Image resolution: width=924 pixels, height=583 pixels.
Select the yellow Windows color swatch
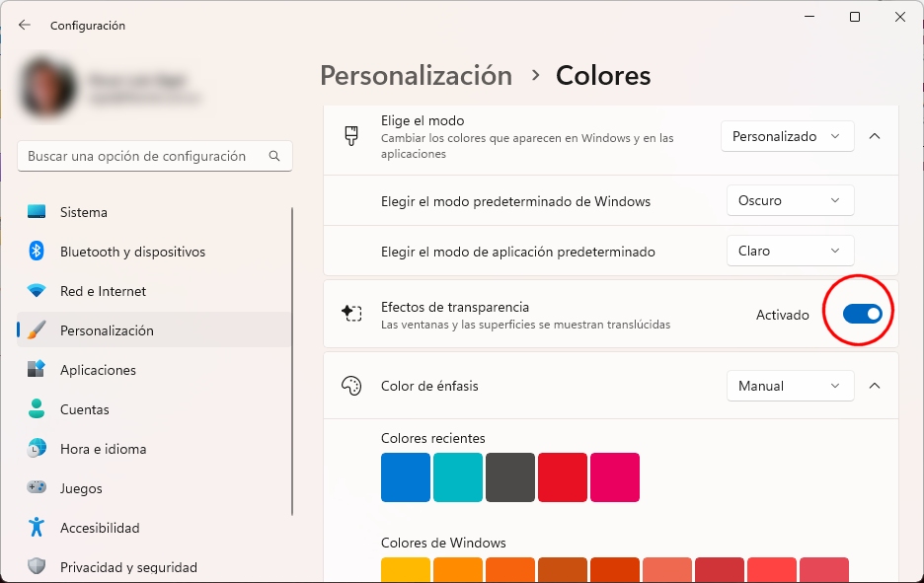[x=406, y=569]
